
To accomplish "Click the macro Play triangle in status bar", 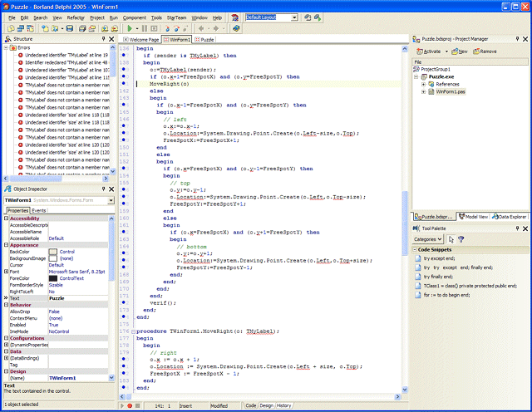I will coord(122,405).
